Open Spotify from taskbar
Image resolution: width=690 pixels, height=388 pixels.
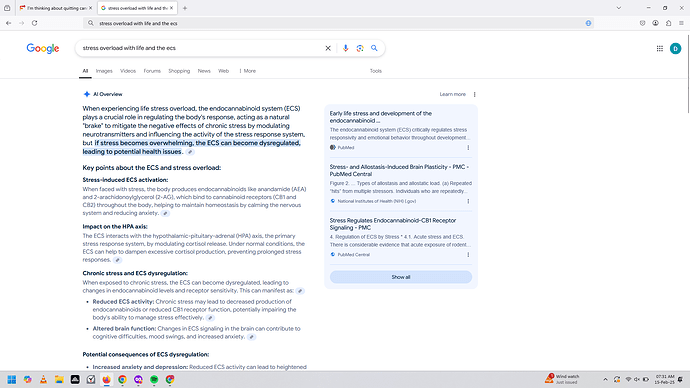coord(154,379)
